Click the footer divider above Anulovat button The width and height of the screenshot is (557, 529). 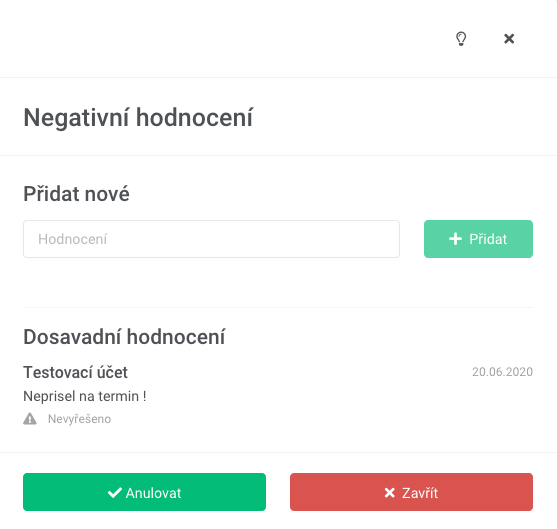278,453
